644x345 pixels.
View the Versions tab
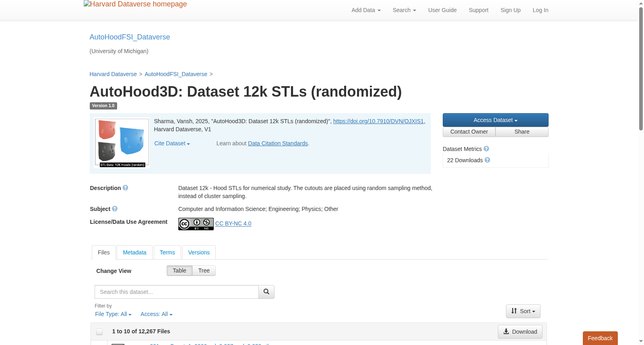pyautogui.click(x=199, y=252)
